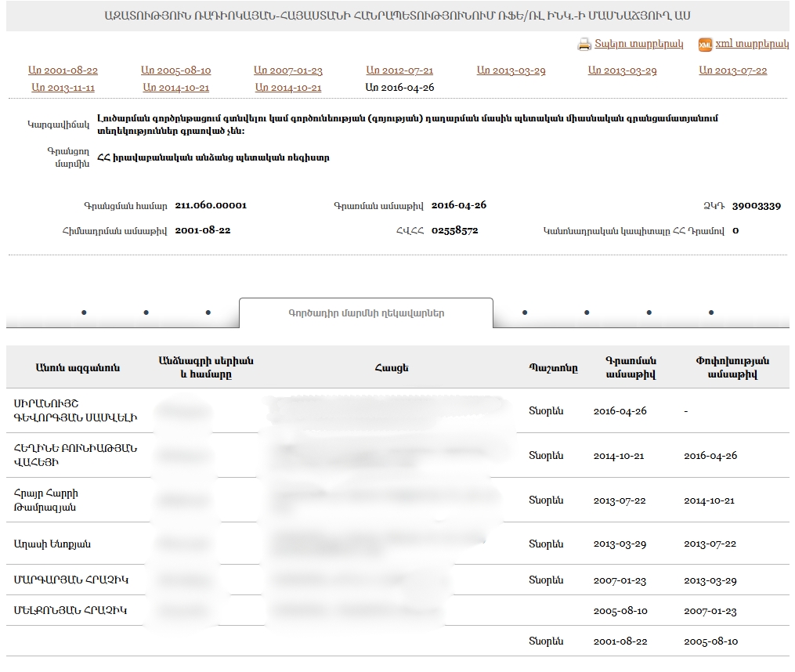Switch to the last dot tab on the right
Image resolution: width=795 pixels, height=672 pixels.
711,313
